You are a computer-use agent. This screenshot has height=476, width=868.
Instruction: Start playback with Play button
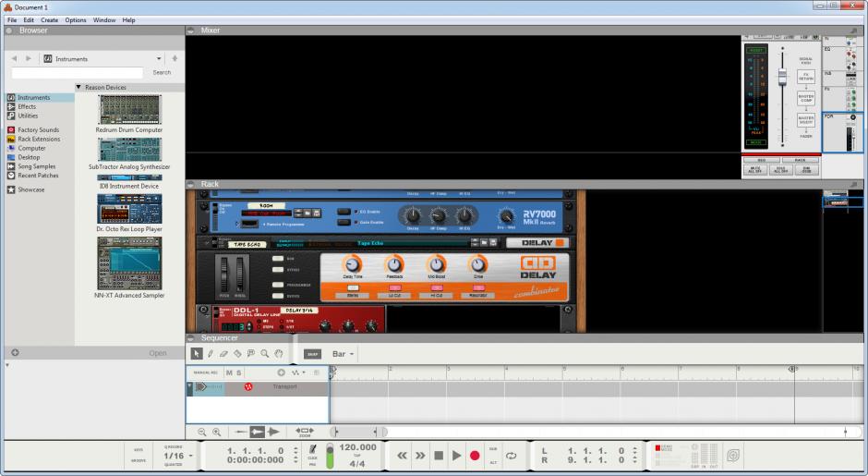[456, 456]
